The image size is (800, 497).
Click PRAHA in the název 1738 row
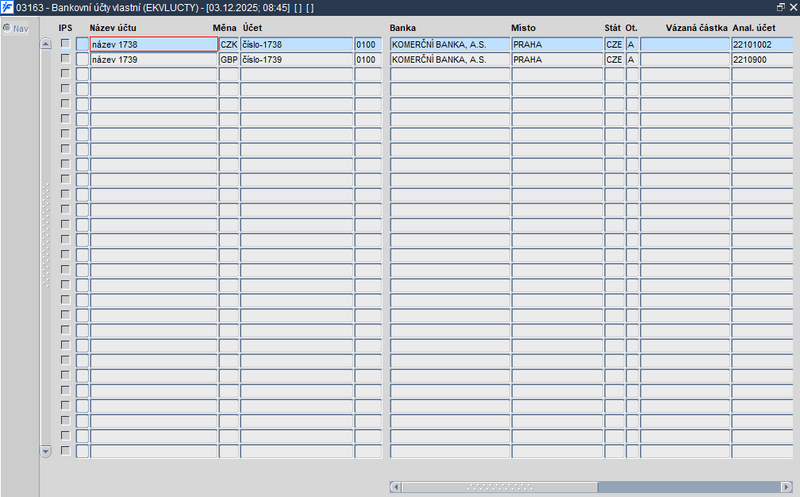pos(557,44)
